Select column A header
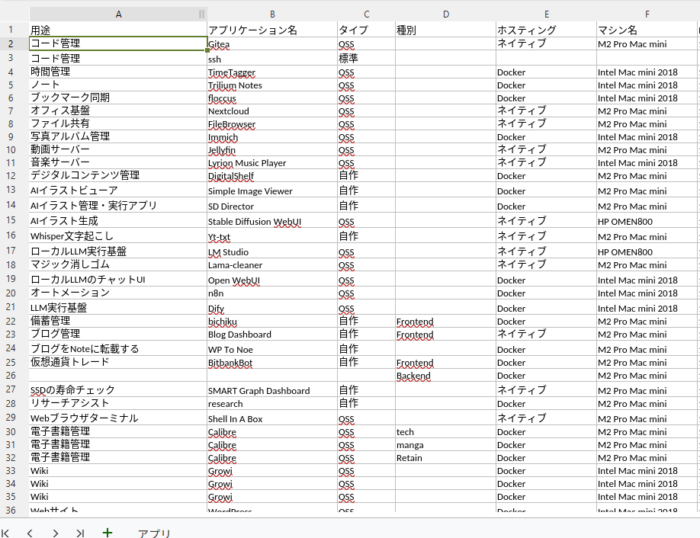 117,14
